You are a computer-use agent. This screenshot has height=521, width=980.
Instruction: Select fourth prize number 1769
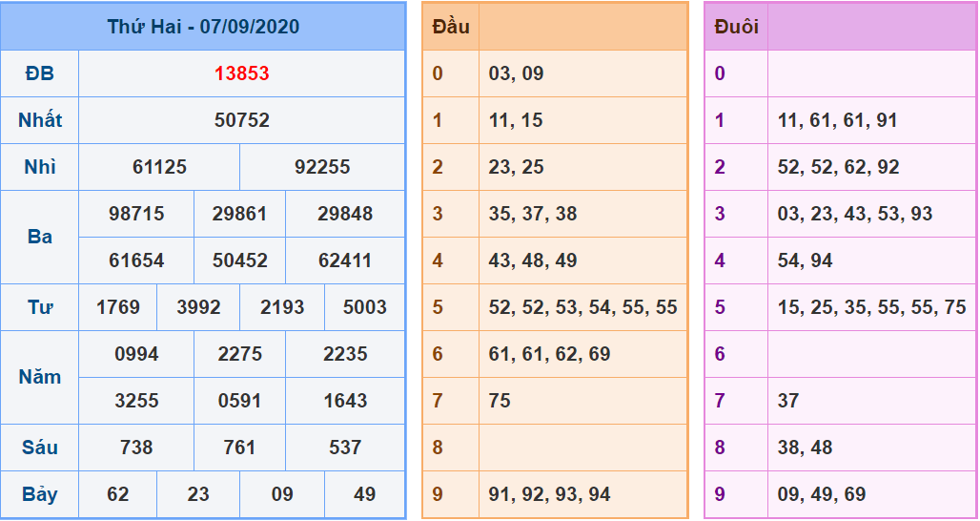[118, 307]
